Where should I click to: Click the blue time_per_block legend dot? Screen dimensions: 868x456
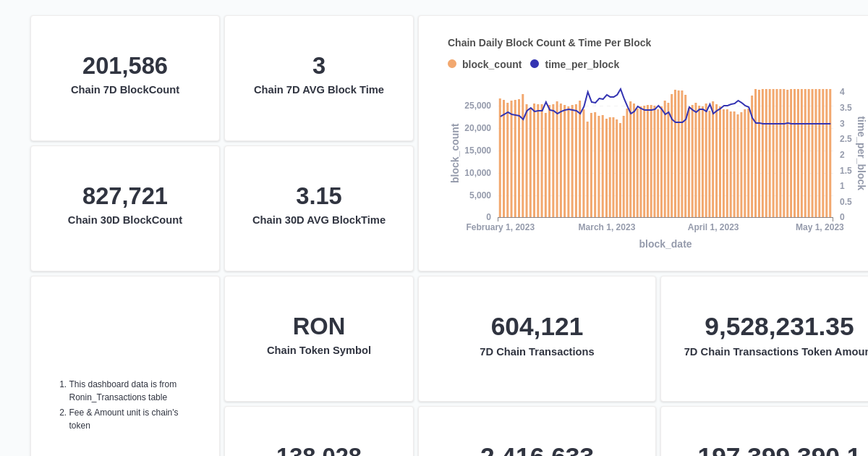[535, 64]
